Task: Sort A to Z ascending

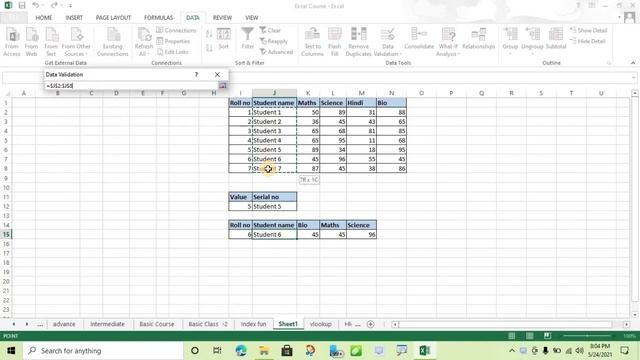Action: pyautogui.click(x=209, y=34)
